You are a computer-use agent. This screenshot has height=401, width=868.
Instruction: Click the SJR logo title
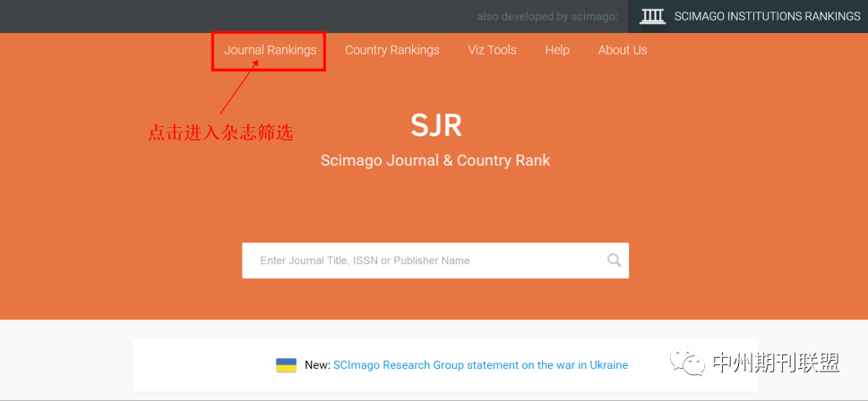435,126
